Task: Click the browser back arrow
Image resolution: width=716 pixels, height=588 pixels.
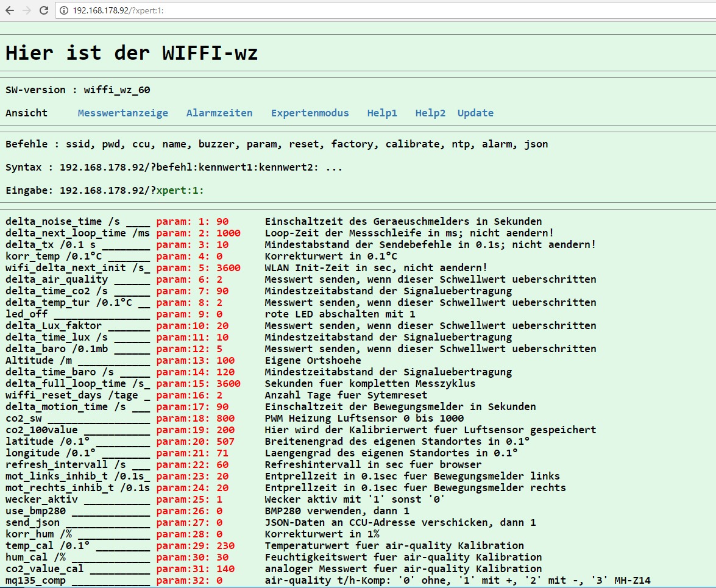Action: click(x=10, y=10)
